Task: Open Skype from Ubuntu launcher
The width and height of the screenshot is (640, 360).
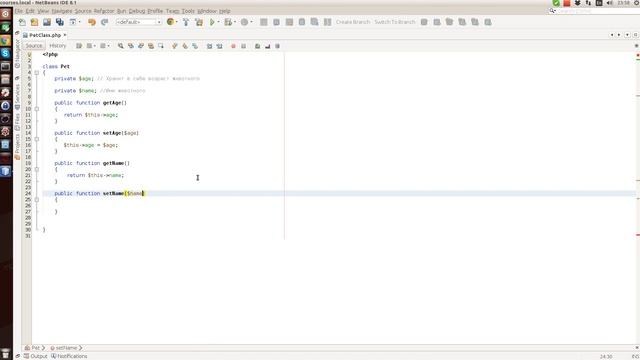Action: coord(6,53)
